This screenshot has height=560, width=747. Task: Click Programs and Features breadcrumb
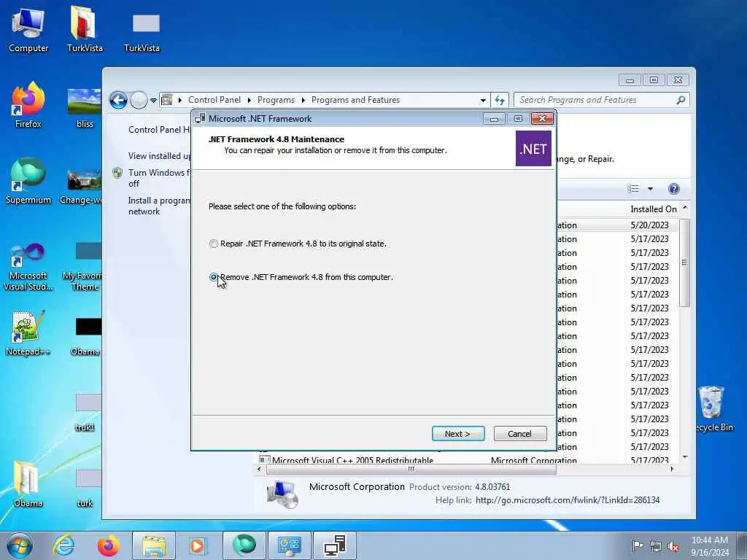click(x=355, y=100)
